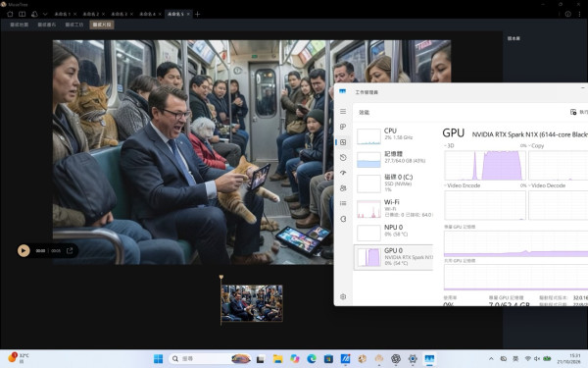
Task: Expand the chevron dropdown beside the cloud icon
Action: click(45, 15)
